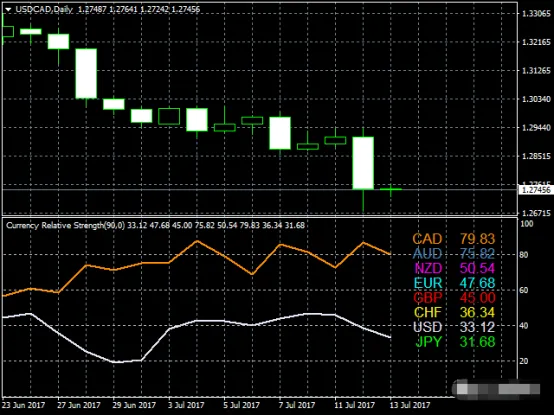Image resolution: width=554 pixels, height=416 pixels.
Task: Click the current price tag 1.27456
Action: pos(536,190)
